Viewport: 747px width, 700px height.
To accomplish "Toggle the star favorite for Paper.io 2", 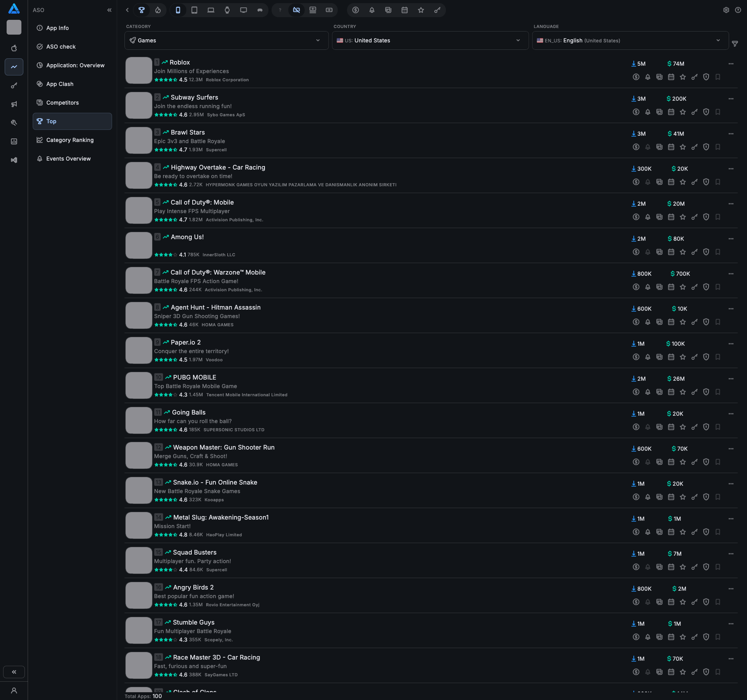I will 683,357.
